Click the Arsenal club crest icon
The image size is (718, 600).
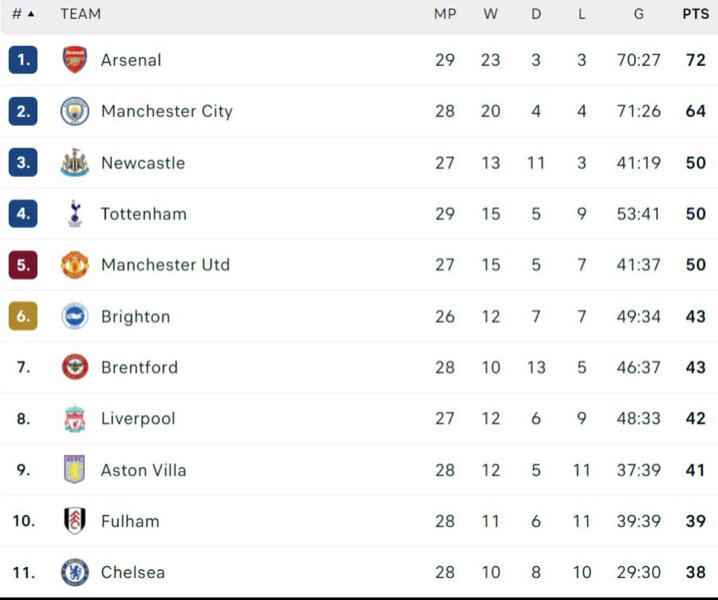tap(75, 60)
